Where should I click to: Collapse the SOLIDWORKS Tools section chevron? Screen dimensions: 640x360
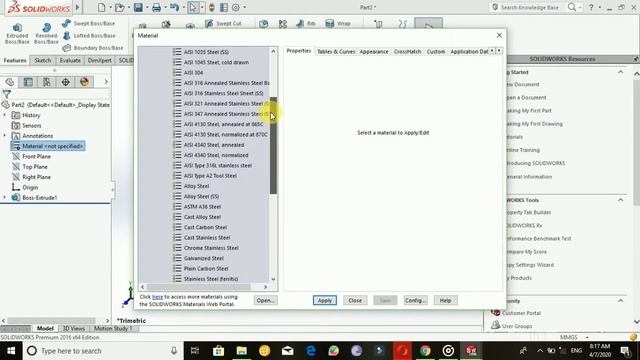point(620,200)
